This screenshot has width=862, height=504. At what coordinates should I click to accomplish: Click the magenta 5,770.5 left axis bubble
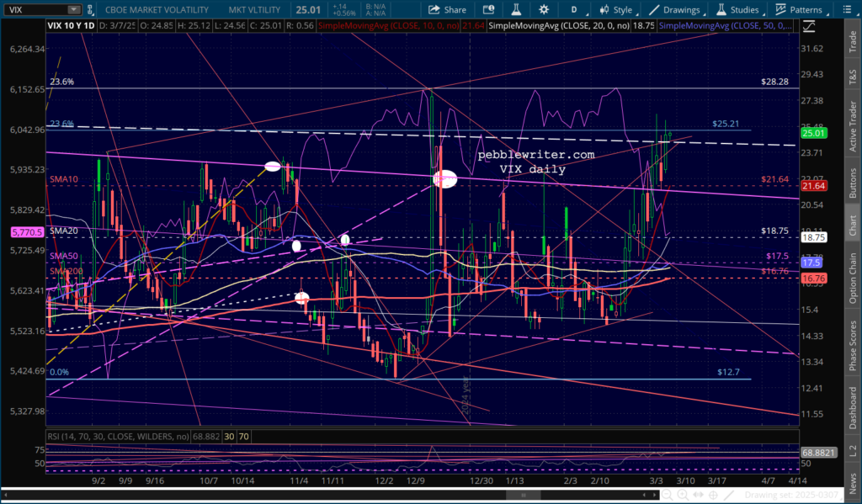[28, 232]
